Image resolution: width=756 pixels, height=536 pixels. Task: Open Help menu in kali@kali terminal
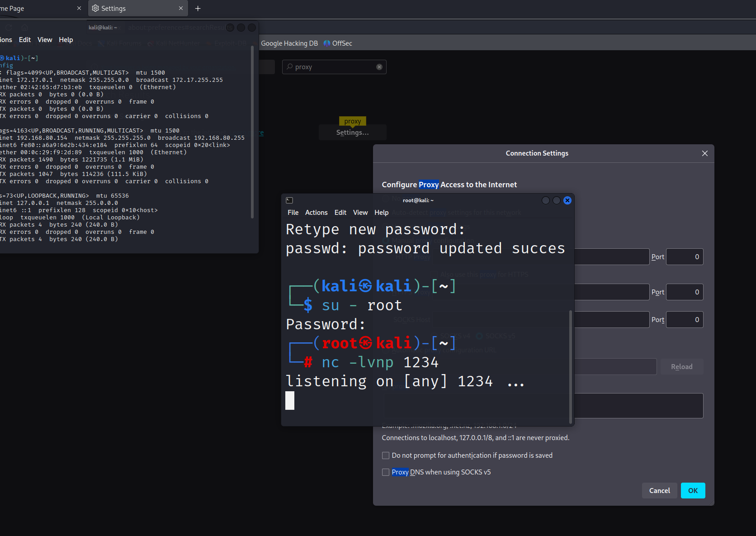pyautogui.click(x=66, y=40)
